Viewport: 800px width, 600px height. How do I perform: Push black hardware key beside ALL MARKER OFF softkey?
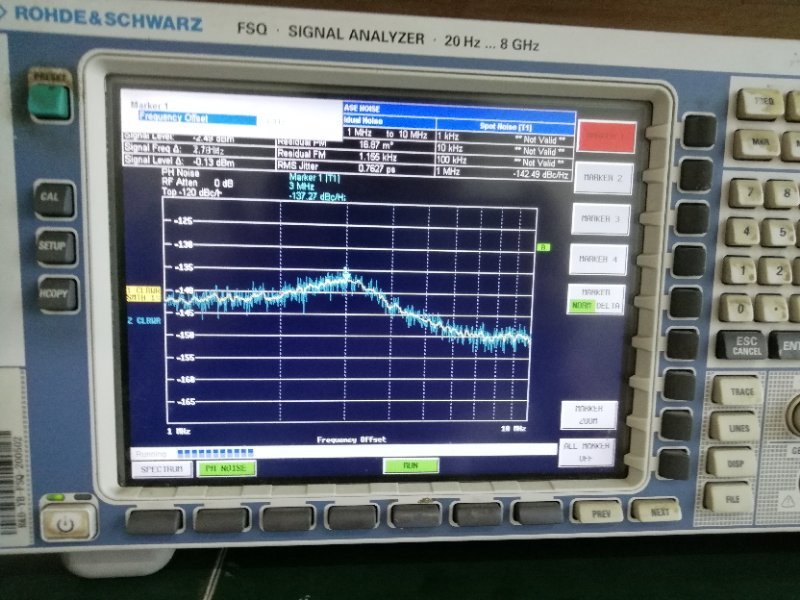click(x=673, y=464)
